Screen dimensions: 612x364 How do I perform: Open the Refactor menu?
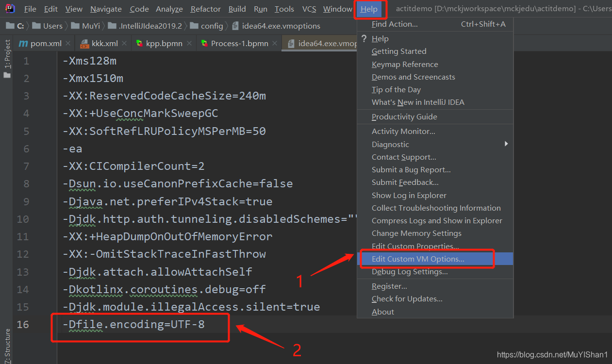click(x=206, y=9)
